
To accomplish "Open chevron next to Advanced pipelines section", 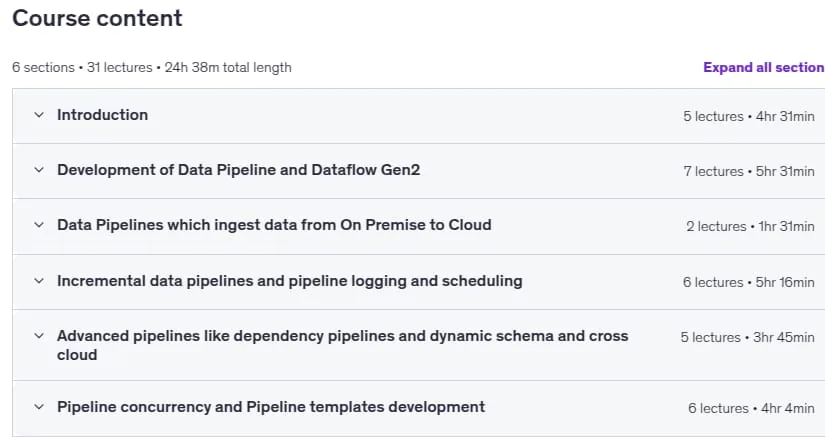I will point(39,336).
